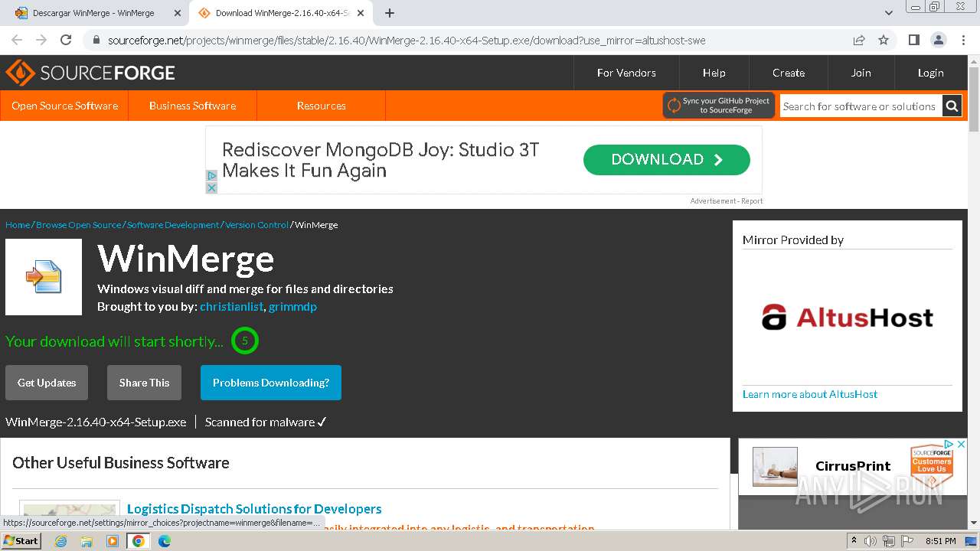Open the christianlist profile link
980x551 pixels.
click(231, 306)
